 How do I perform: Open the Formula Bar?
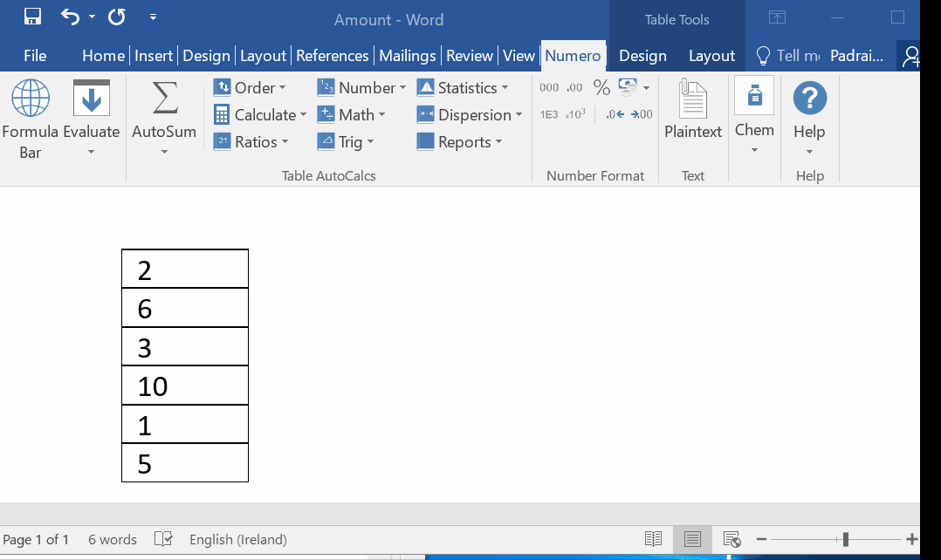[x=30, y=119]
